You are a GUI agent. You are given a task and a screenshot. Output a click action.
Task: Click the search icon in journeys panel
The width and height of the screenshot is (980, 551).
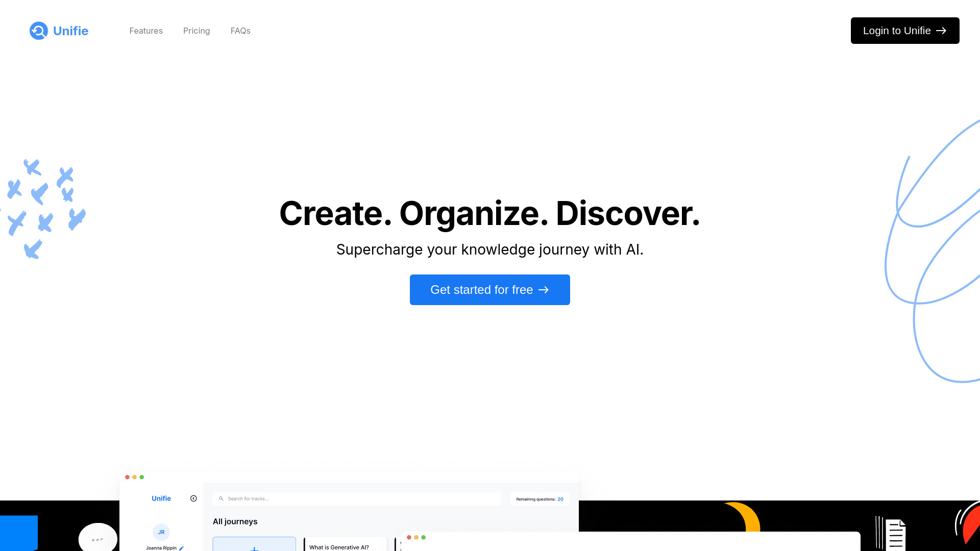click(222, 498)
